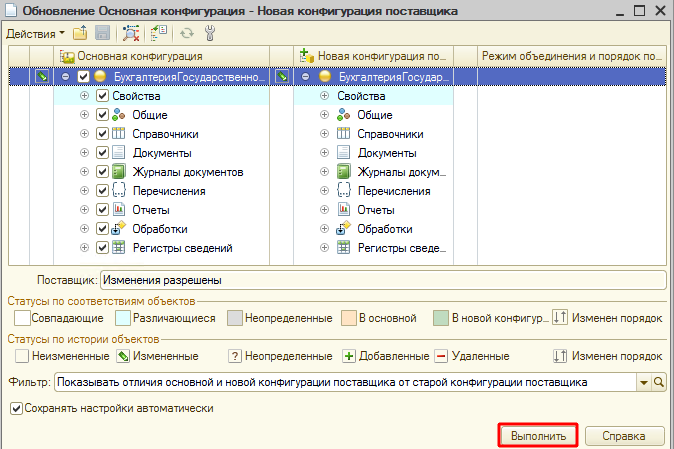Uncheck the Отчеты checkbox

(x=102, y=209)
